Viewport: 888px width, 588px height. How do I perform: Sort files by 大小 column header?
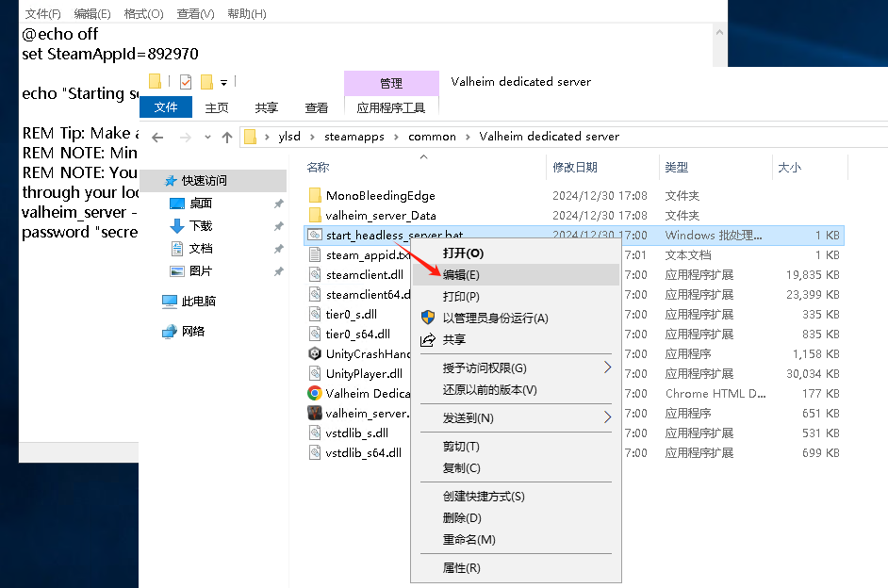[811, 167]
